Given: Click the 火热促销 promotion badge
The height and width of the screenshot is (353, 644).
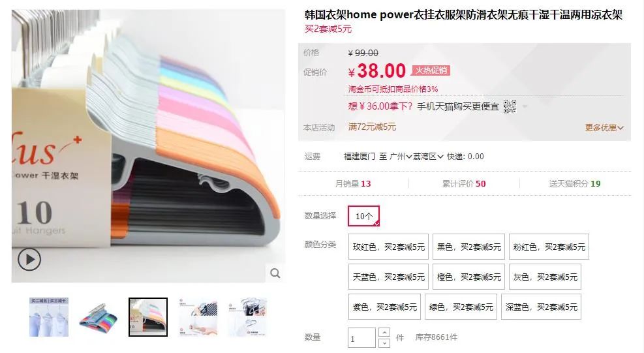Looking at the screenshot, I should (431, 70).
